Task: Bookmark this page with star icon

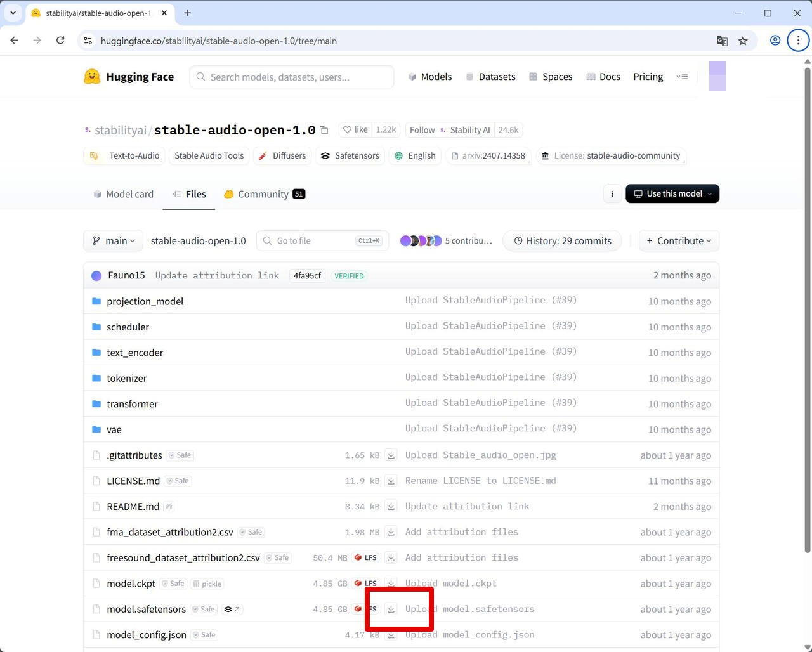Action: pyautogui.click(x=743, y=41)
